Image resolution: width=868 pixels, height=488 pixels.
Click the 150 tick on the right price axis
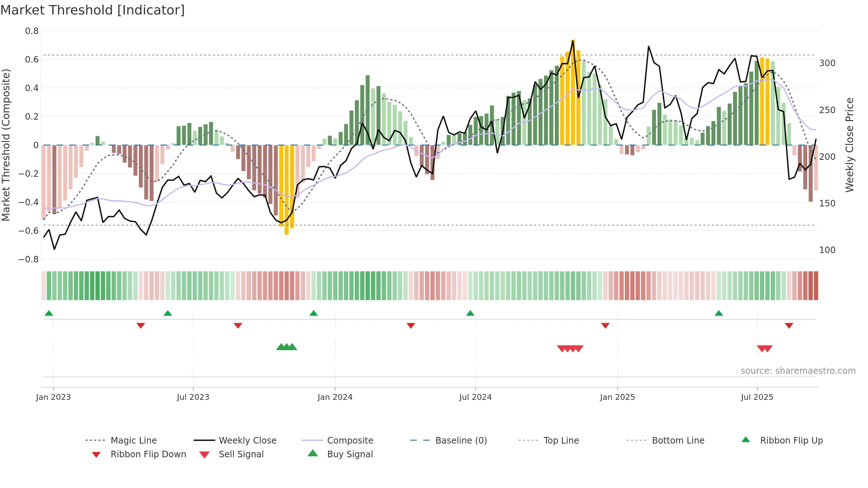pyautogui.click(x=827, y=204)
